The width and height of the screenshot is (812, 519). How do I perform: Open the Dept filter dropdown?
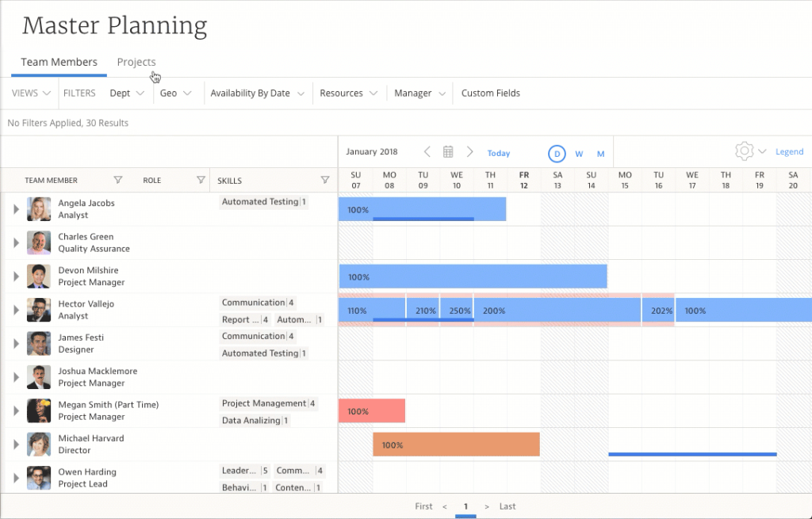pyautogui.click(x=127, y=93)
